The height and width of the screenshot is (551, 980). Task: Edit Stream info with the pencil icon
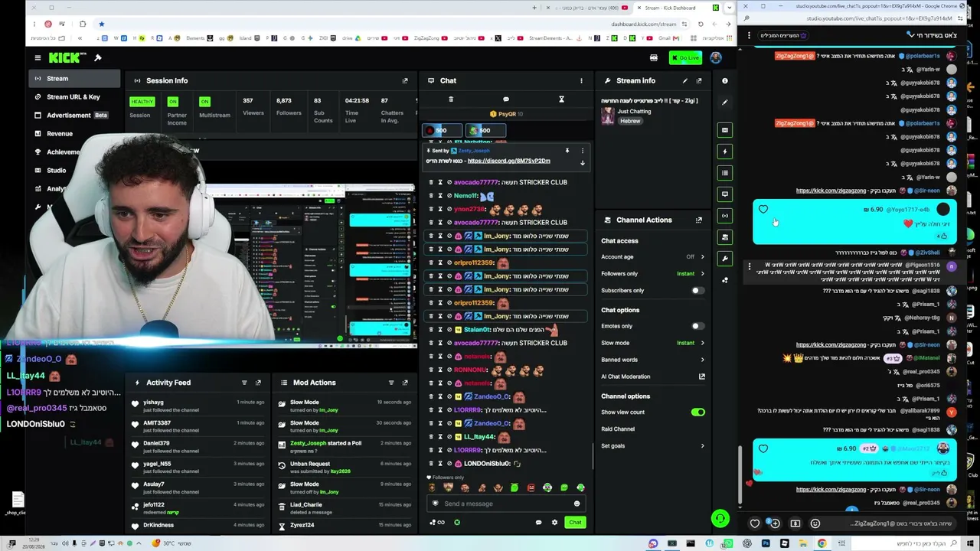685,80
